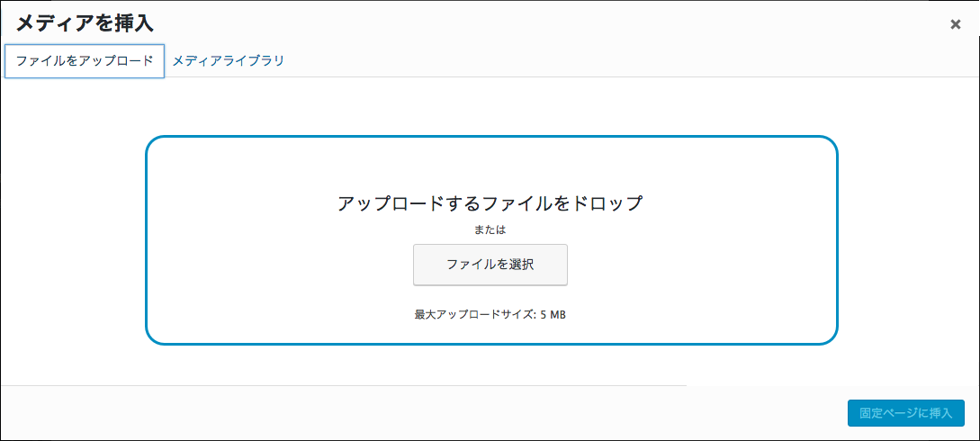Choose a file via the grey select button
The width and height of the screenshot is (980, 441).
point(490,265)
